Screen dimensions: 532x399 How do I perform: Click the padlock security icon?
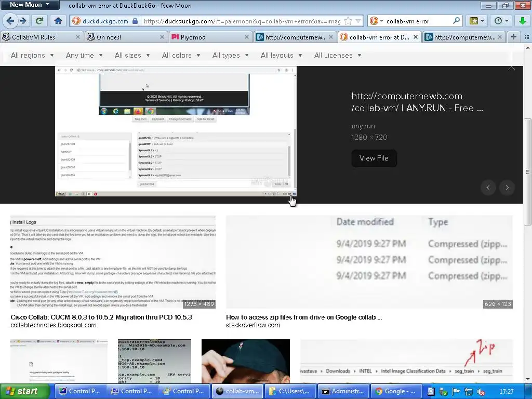135,21
